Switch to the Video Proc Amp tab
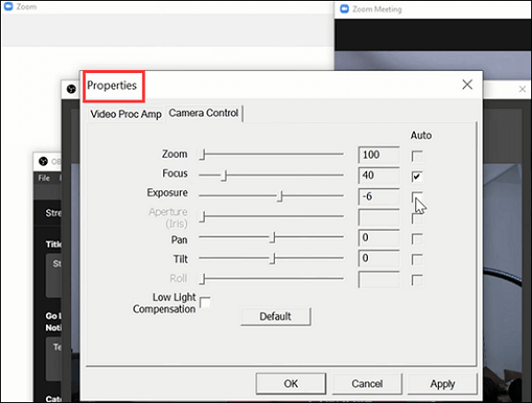This screenshot has height=403, width=532. click(125, 113)
